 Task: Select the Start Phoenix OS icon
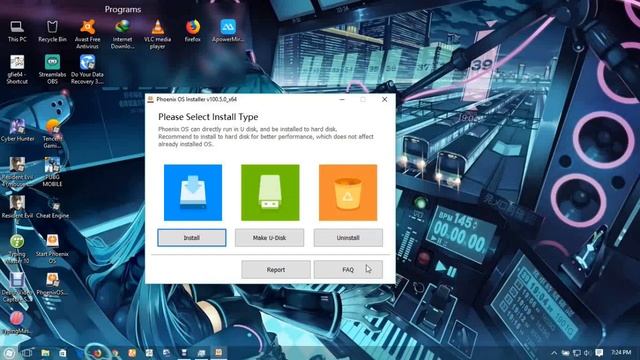click(x=52, y=249)
